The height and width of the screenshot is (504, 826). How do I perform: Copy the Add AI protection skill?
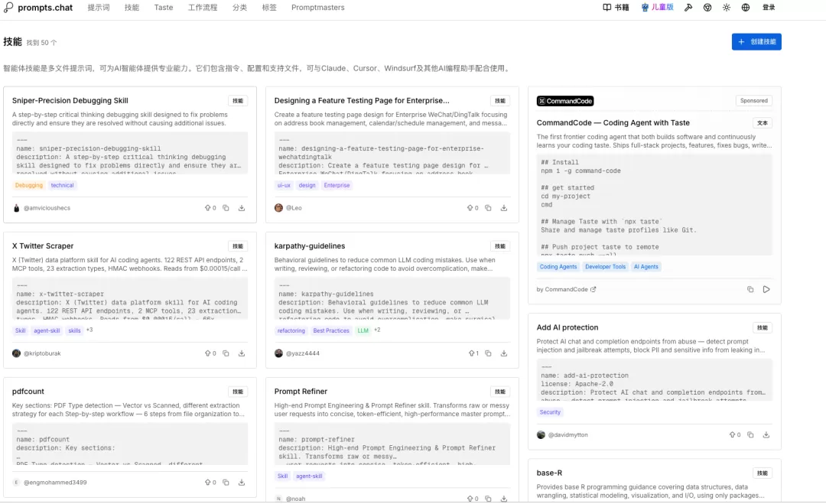click(x=751, y=435)
